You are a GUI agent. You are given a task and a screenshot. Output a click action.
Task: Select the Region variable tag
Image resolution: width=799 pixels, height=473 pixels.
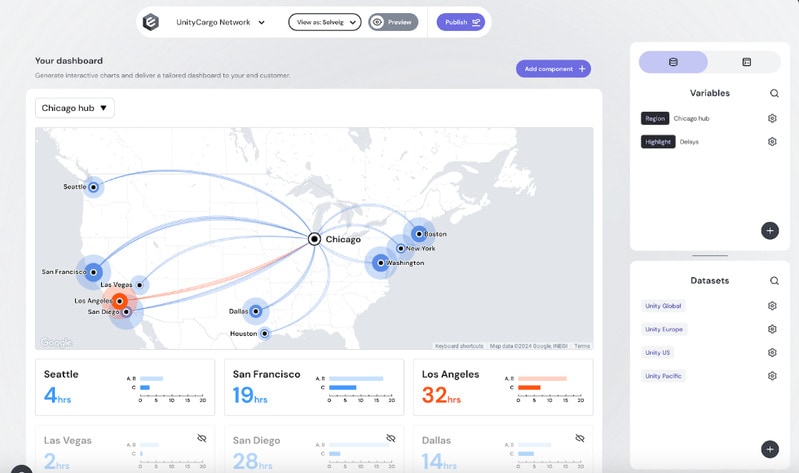coord(655,118)
